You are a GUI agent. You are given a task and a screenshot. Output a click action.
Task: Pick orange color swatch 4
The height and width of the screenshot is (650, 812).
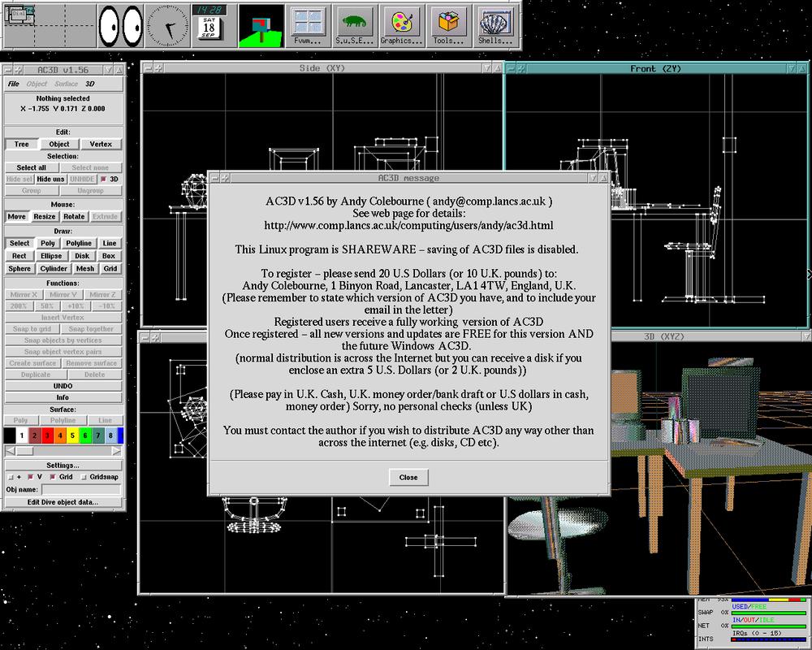coord(59,435)
